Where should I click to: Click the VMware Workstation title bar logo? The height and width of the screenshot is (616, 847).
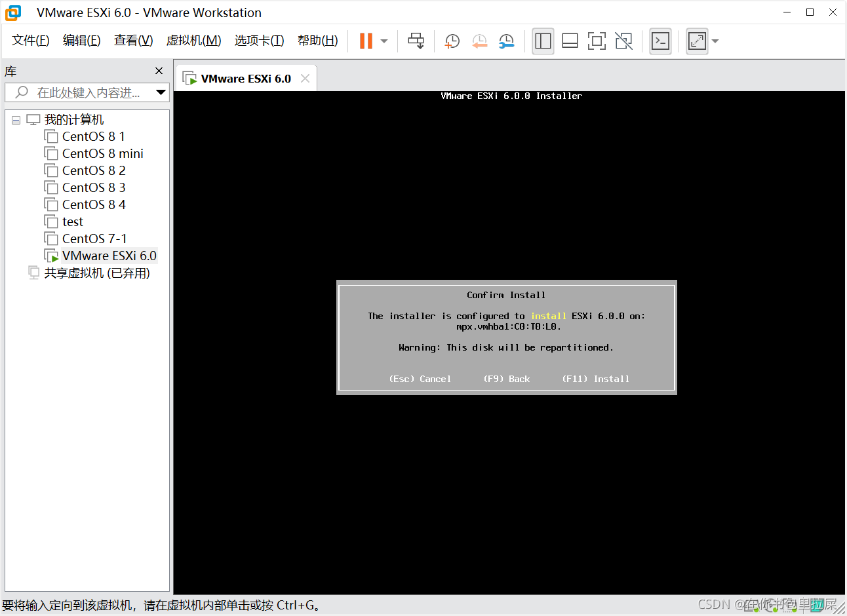coord(13,12)
